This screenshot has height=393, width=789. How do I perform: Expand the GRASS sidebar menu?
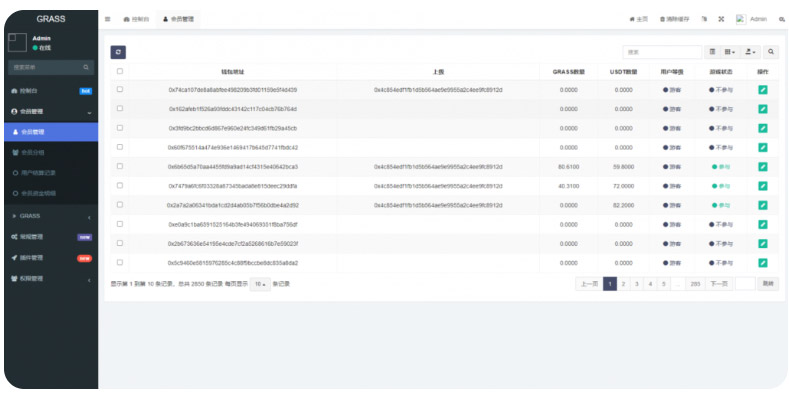51,216
